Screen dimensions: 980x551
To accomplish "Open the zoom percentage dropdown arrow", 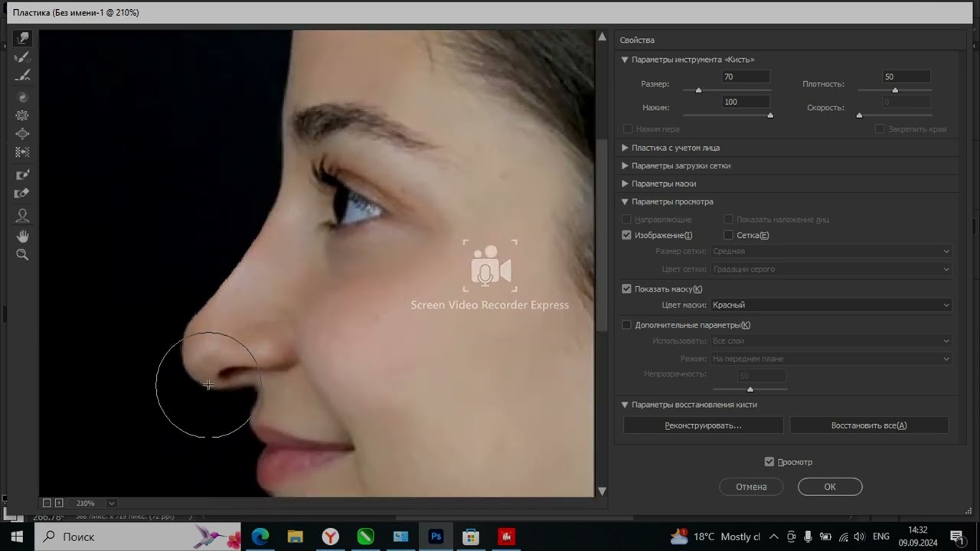I will click(112, 503).
